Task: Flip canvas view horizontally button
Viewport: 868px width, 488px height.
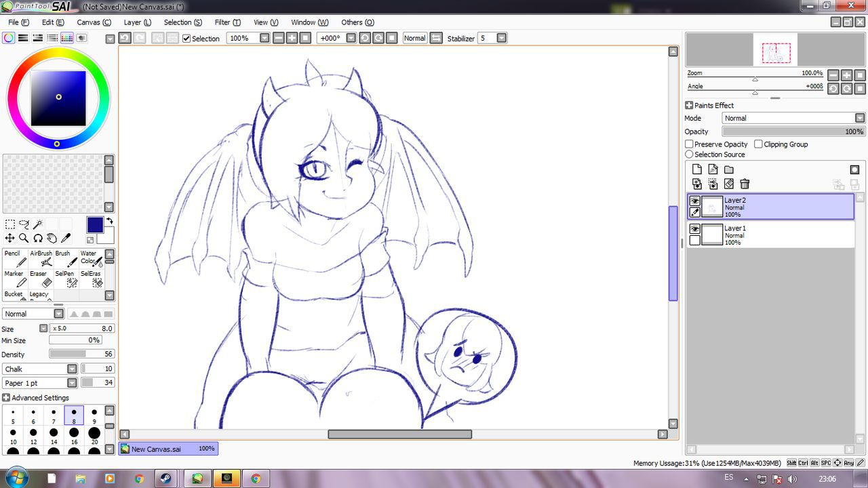Action: 436,38
